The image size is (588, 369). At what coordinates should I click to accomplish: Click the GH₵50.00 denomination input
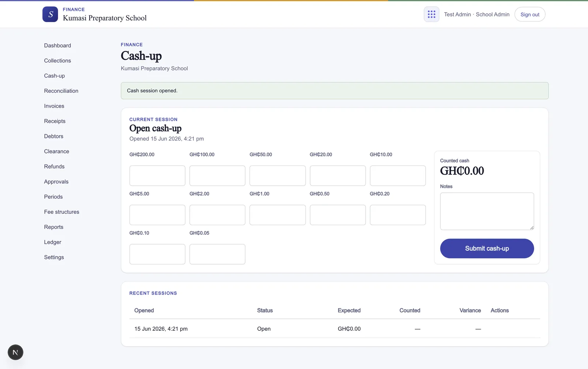coord(277,175)
